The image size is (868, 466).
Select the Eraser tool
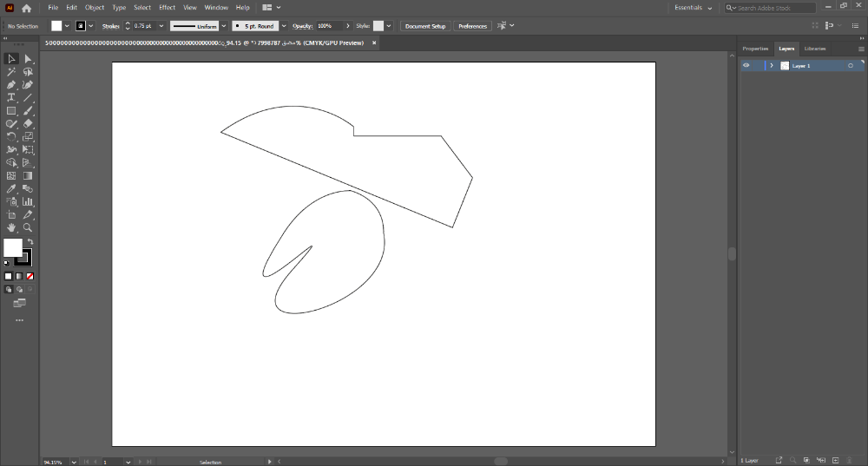28,124
